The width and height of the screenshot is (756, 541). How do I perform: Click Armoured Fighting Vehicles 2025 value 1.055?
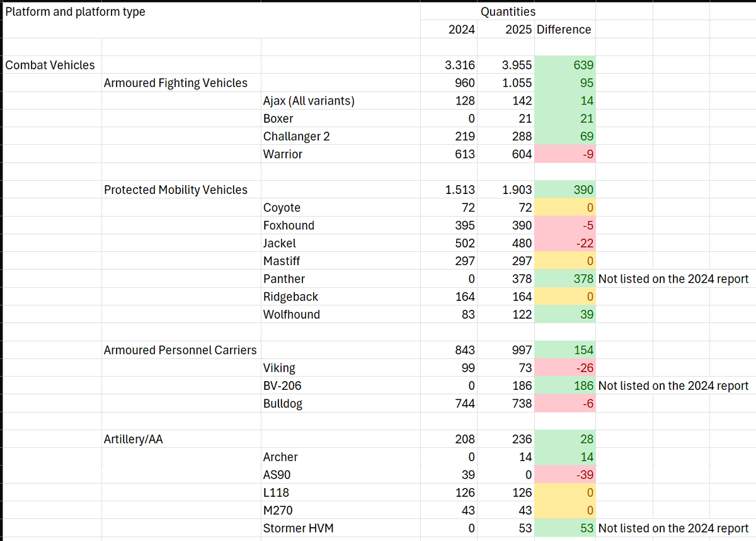505,83
